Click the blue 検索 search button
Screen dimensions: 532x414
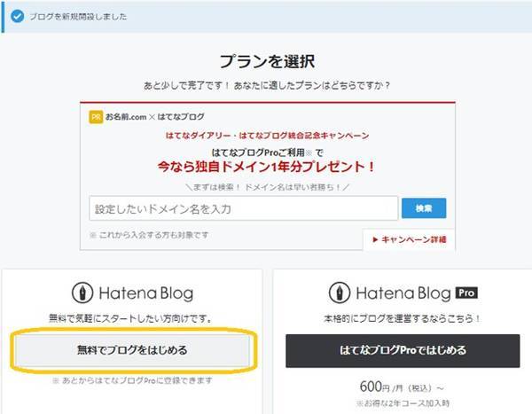point(424,208)
